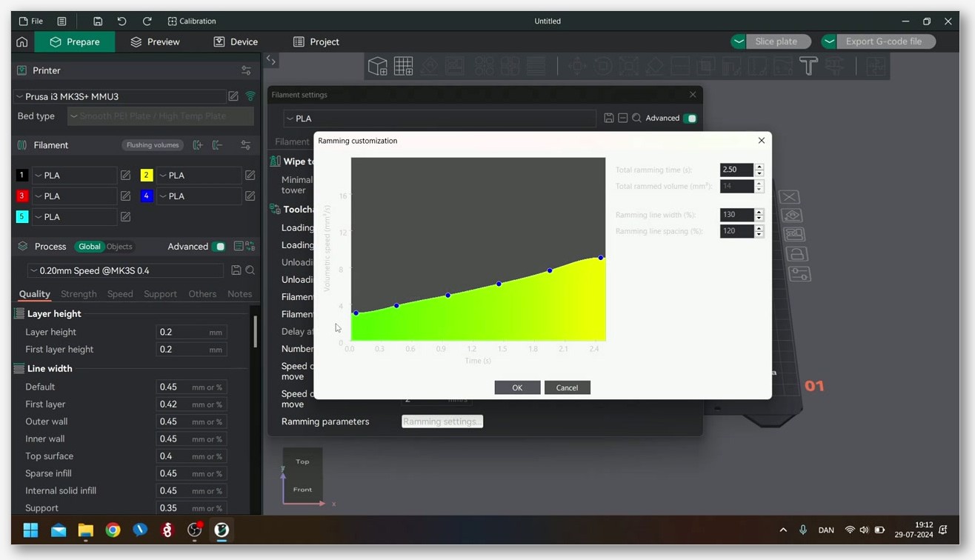Viewport: 975px width, 560px height.
Task: Switch Process scope to Objects
Action: tap(119, 247)
